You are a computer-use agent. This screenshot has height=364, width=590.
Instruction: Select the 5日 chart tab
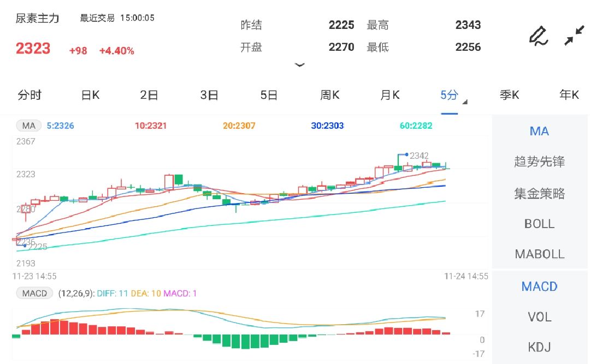tap(269, 95)
